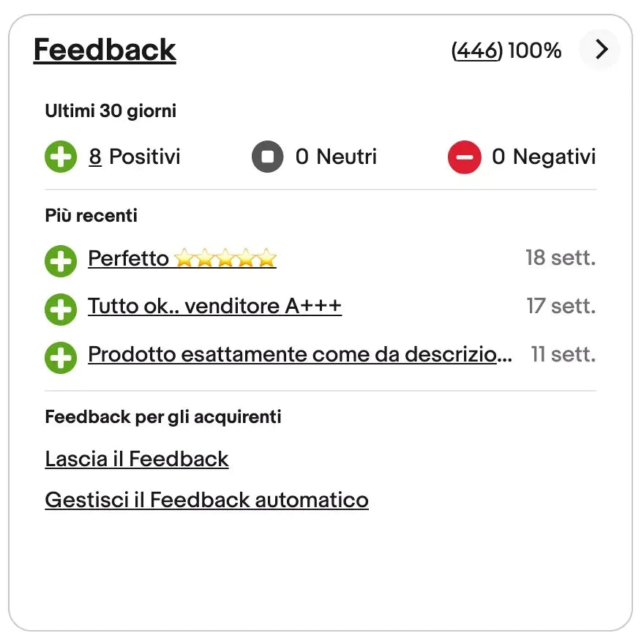Click the Positivi label text

(x=144, y=157)
